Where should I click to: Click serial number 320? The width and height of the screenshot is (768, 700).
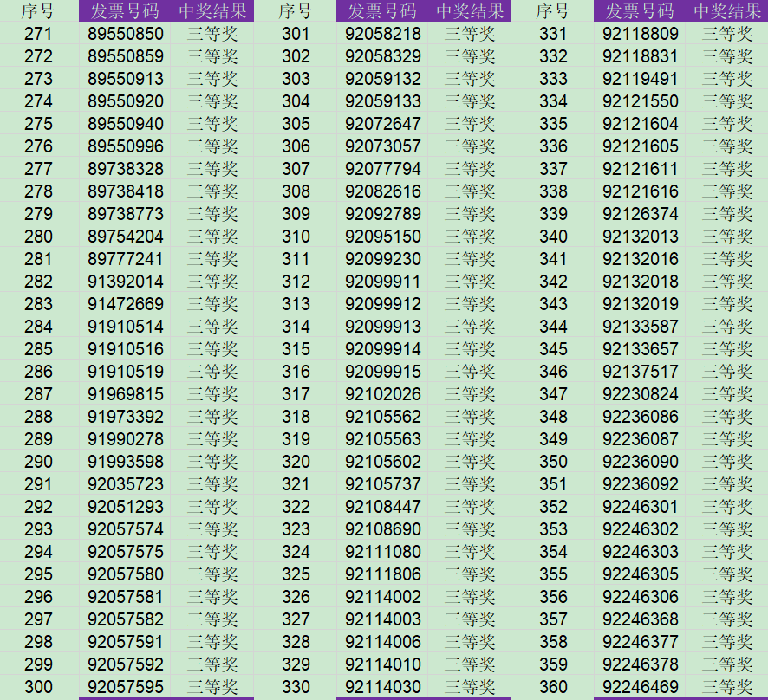pos(296,462)
